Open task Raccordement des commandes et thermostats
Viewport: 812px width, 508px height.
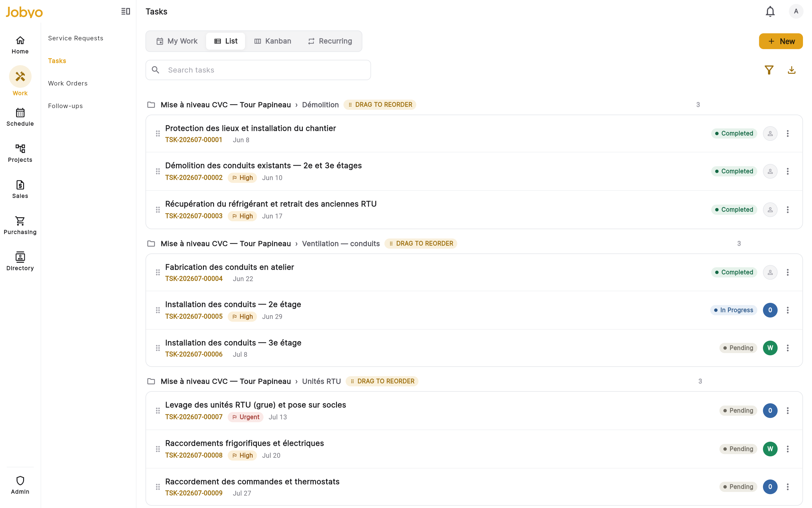(x=252, y=481)
